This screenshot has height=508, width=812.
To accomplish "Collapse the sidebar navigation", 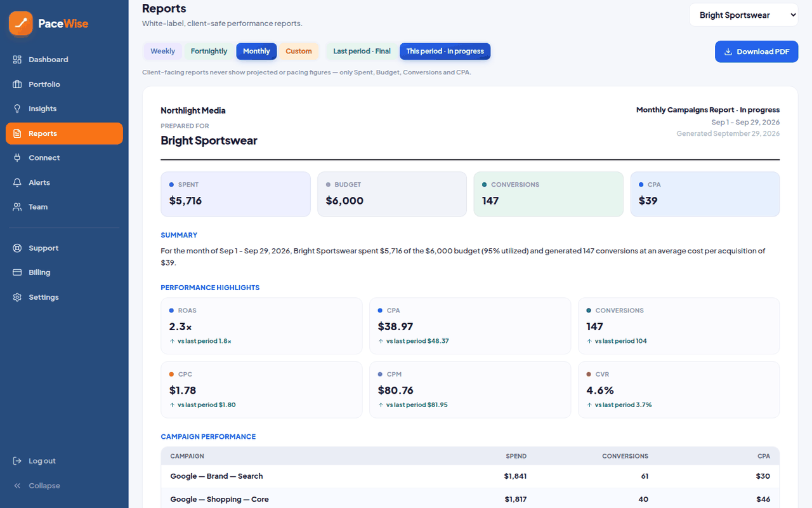I will [x=64, y=486].
